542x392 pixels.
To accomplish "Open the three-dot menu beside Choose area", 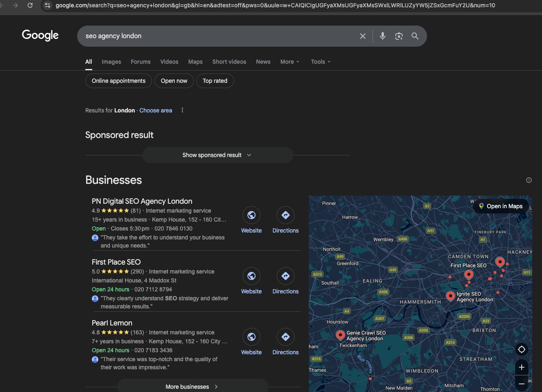I will click(182, 110).
